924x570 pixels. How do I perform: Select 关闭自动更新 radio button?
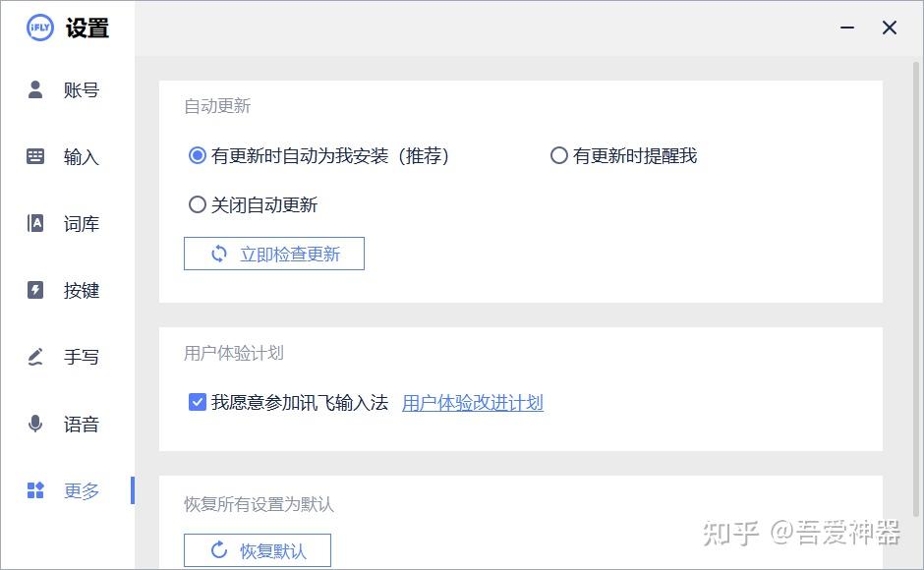pos(197,204)
